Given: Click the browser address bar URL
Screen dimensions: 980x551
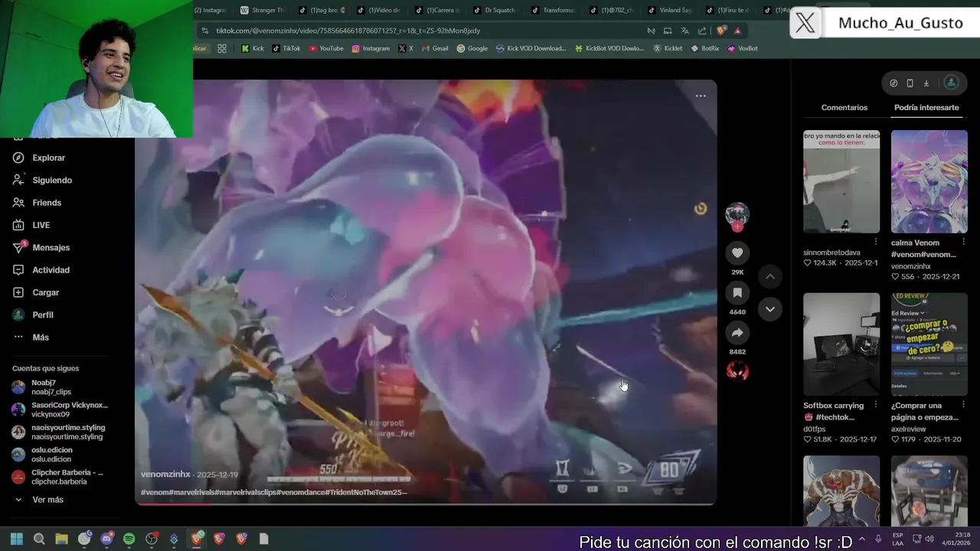Looking at the screenshot, I should point(348,31).
